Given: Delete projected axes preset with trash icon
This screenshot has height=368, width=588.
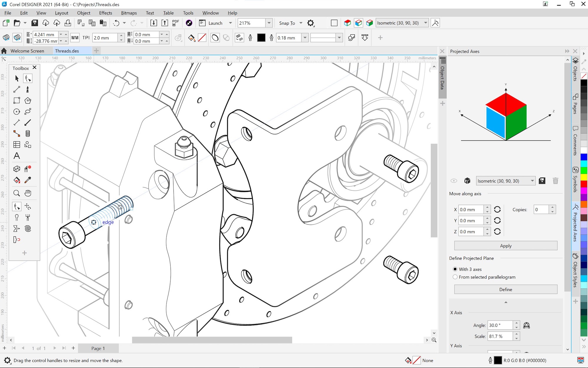Looking at the screenshot, I should click(x=555, y=181).
